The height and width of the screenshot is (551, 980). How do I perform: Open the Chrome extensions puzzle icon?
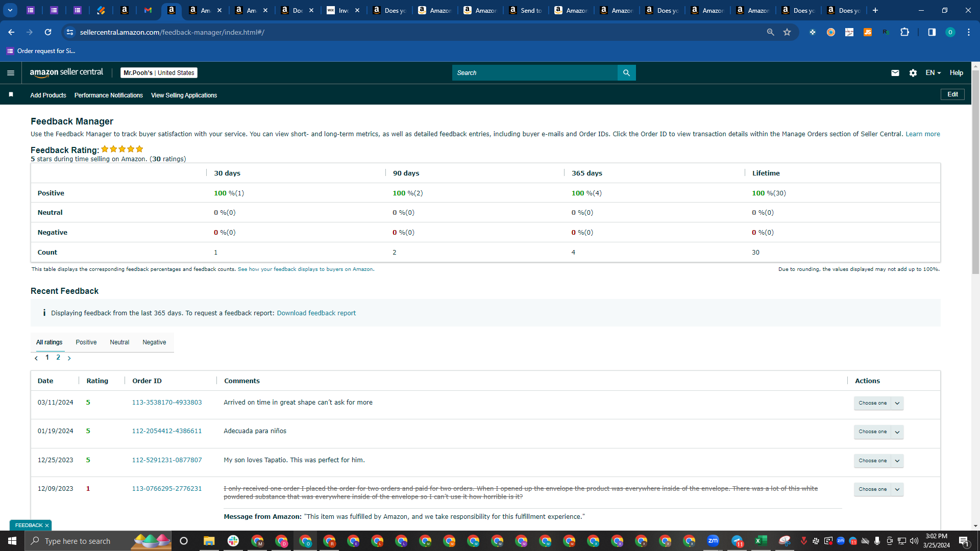coord(904,32)
